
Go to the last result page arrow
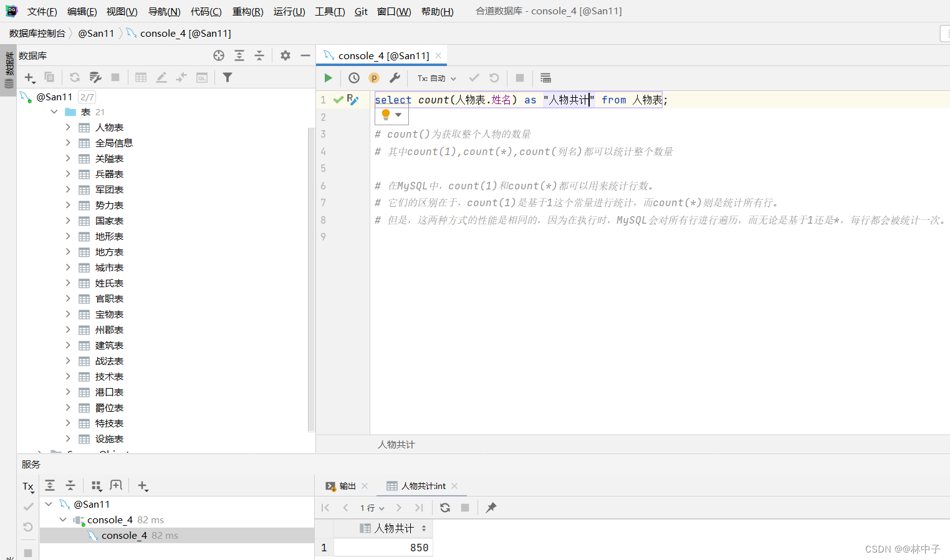419,508
